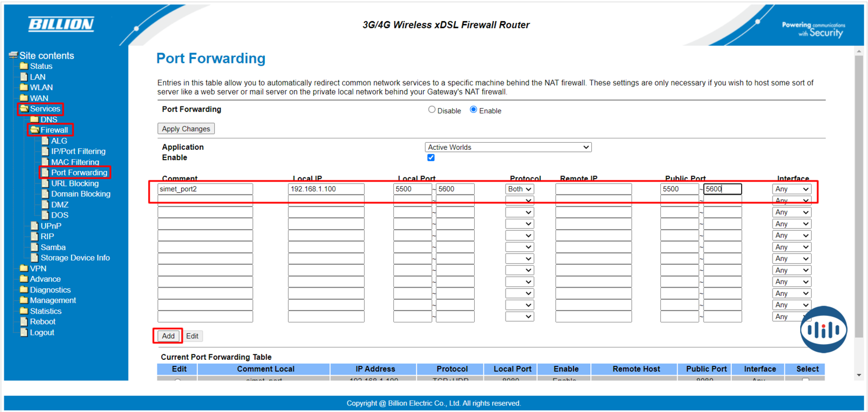Screen dimensions: 868x412
Task: Click the DNS folder icon
Action: [35, 119]
